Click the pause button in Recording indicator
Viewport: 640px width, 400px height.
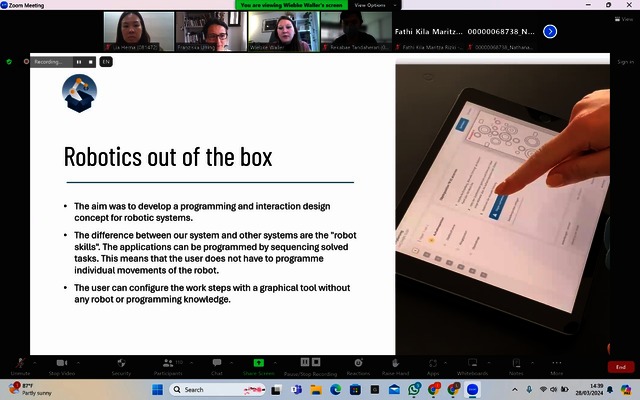(79, 62)
